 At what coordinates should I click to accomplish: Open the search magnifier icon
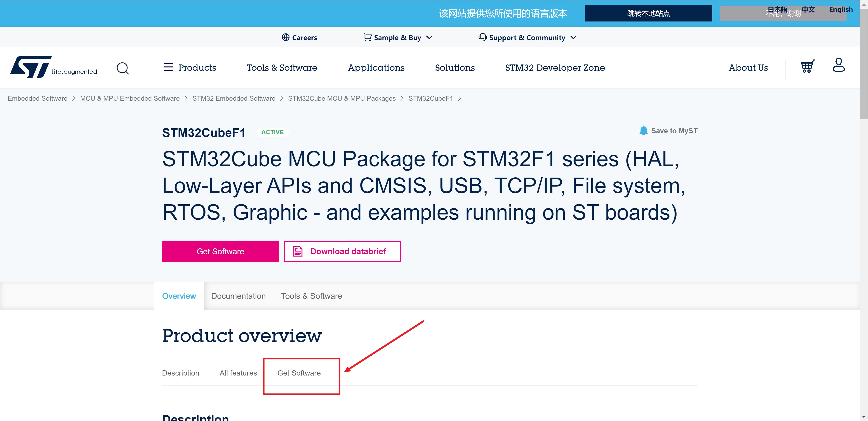pyautogui.click(x=123, y=68)
